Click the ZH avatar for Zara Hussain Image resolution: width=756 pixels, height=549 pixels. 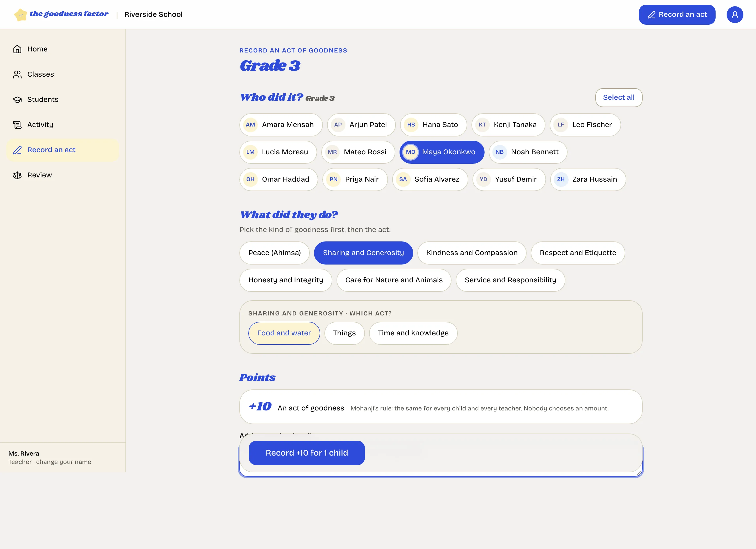coord(561,179)
